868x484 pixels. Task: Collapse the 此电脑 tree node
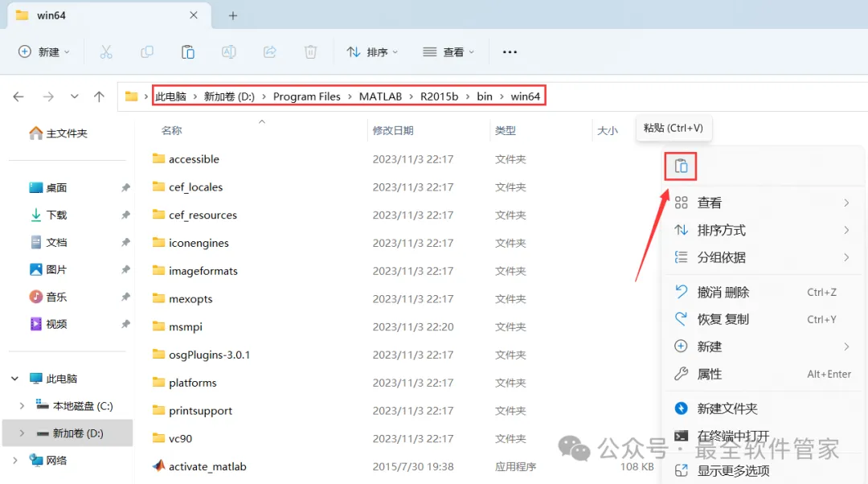pos(15,379)
